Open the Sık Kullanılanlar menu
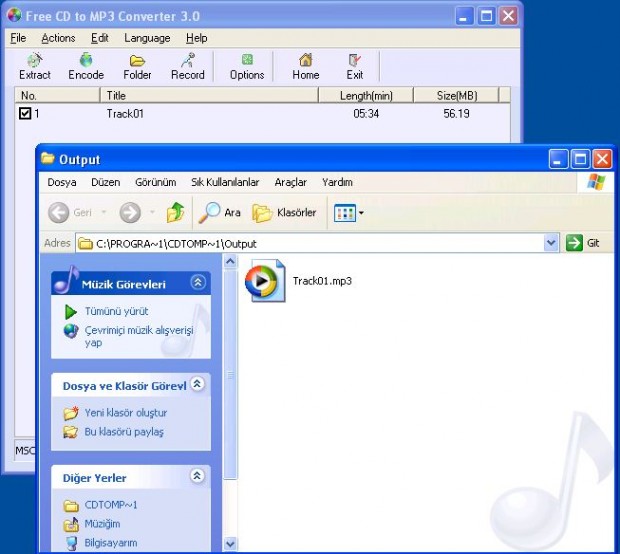 [225, 182]
